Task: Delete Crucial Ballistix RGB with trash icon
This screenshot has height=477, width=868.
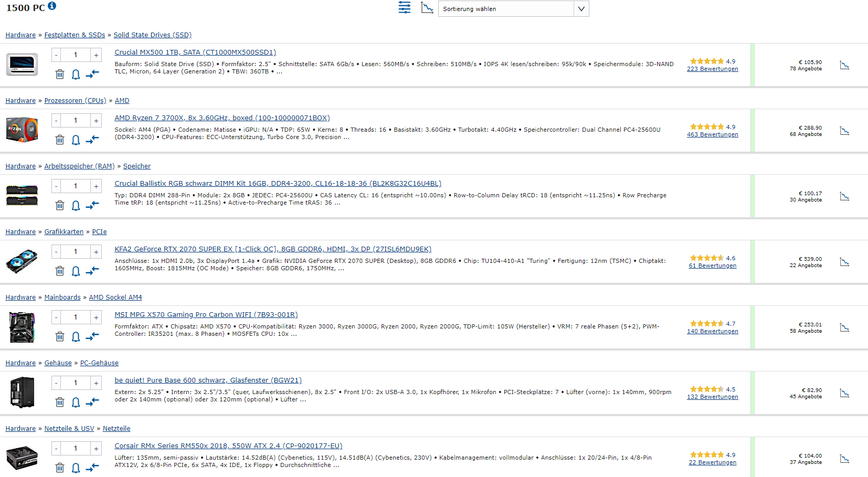Action: click(x=60, y=205)
